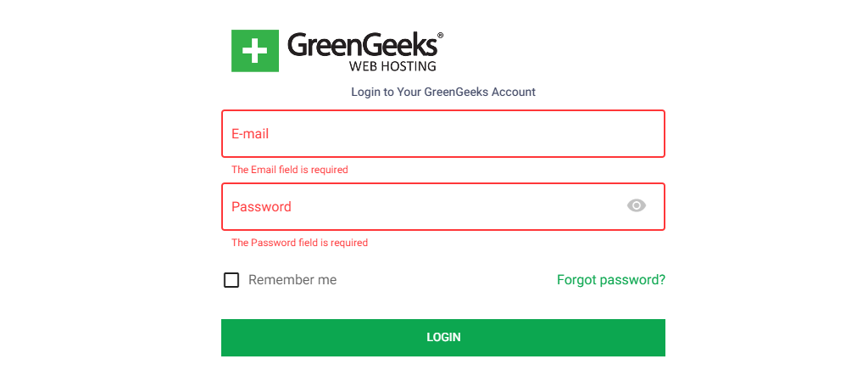Screen dimensions: 868x387
Task: Click the word "Green" in the logo
Action: 321,46
